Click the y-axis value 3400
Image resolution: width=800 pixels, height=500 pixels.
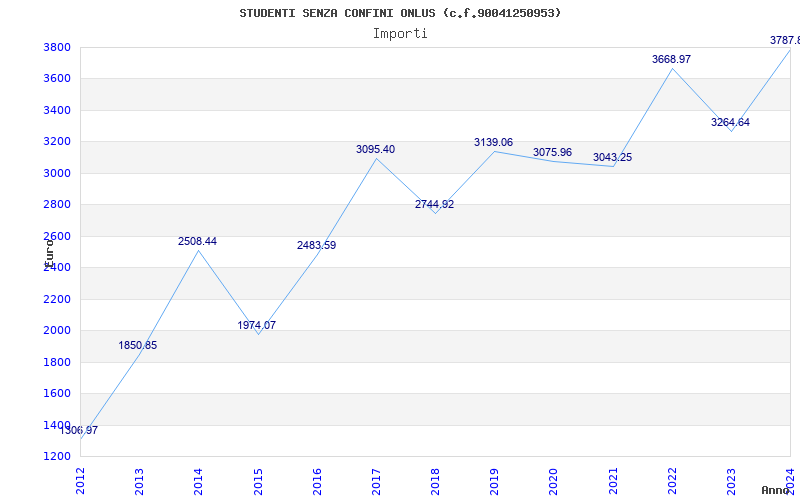click(57, 110)
